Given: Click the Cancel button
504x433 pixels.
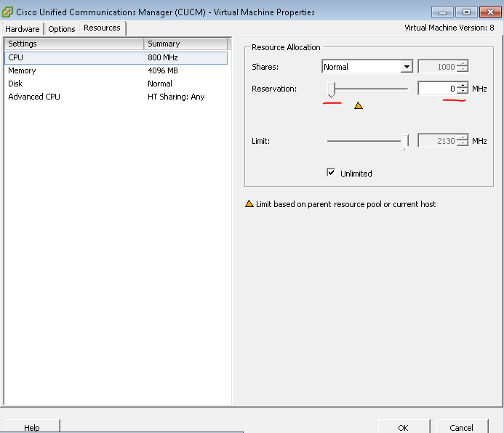Looking at the screenshot, I should point(462,427).
